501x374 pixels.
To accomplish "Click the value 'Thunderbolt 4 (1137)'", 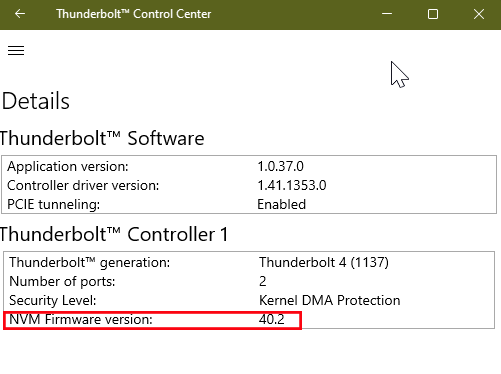I will 324,262.
